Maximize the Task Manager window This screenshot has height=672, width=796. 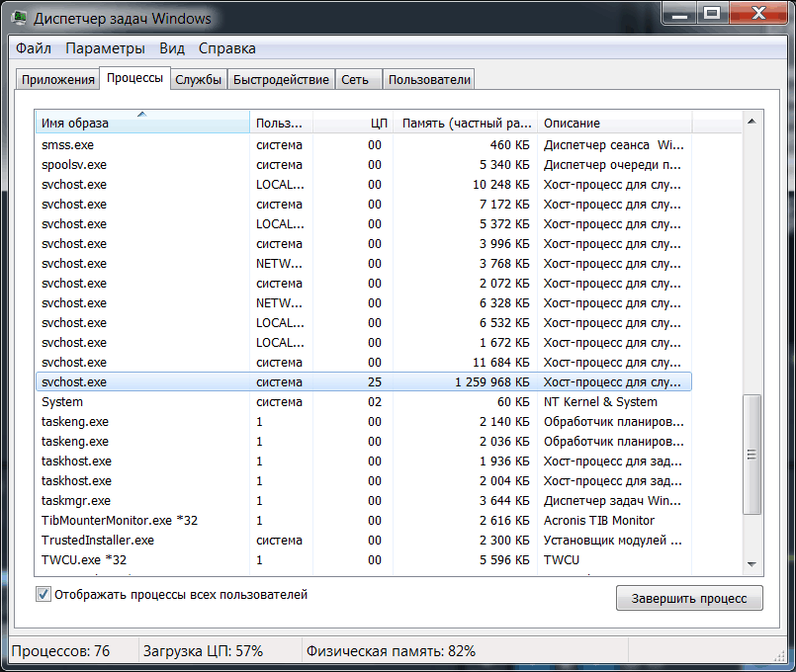713,14
